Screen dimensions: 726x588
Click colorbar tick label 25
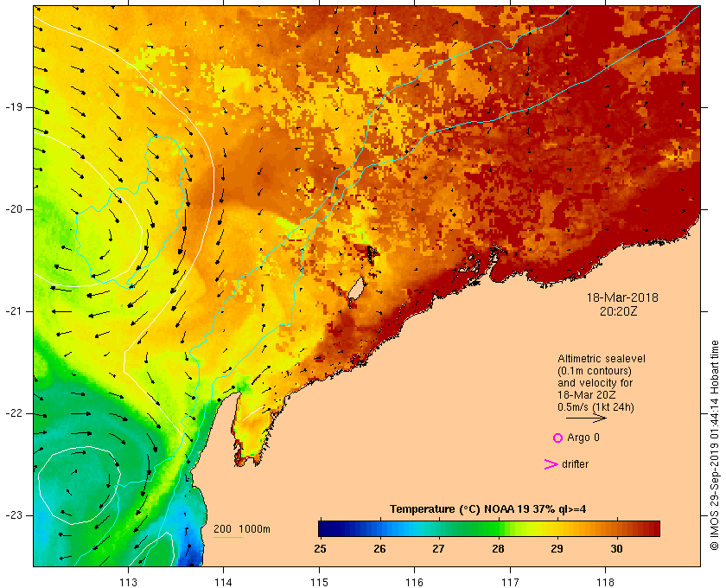320,549
